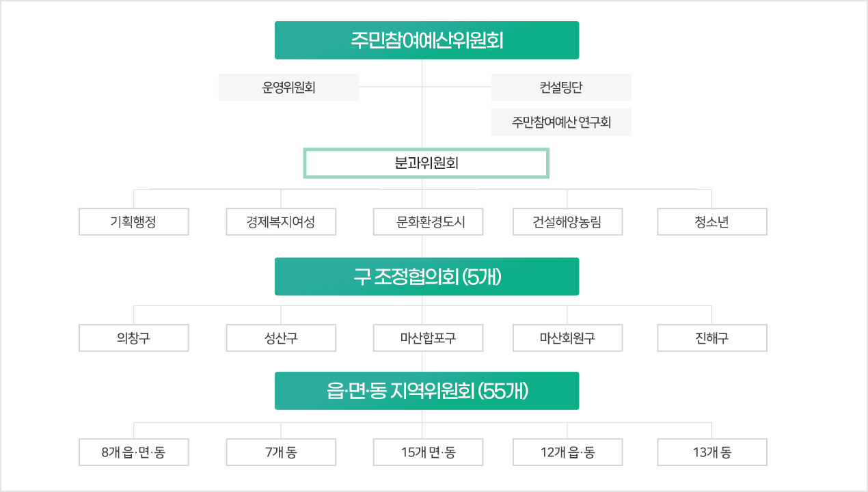Select the 15개 면·동 box
868x492 pixels.
point(429,452)
